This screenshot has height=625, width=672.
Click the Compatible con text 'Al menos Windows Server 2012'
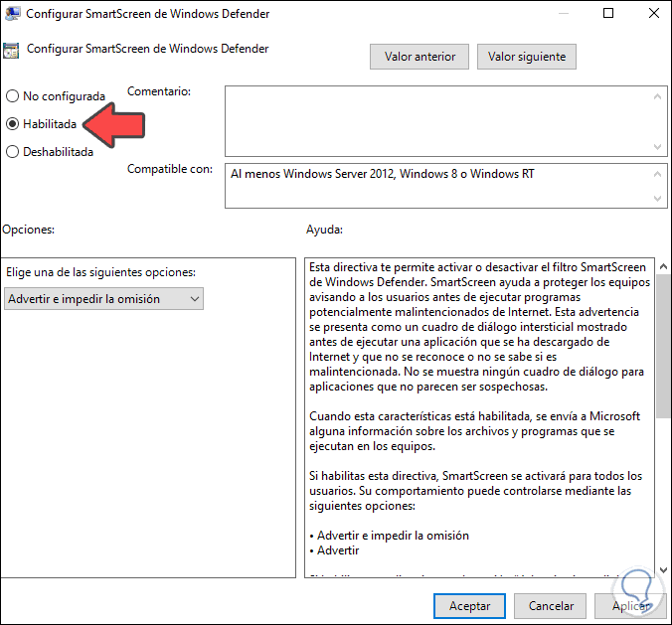point(312,174)
